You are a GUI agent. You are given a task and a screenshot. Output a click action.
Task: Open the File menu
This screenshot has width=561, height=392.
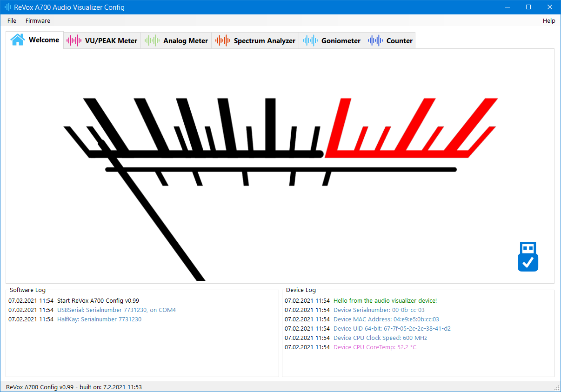[12, 20]
